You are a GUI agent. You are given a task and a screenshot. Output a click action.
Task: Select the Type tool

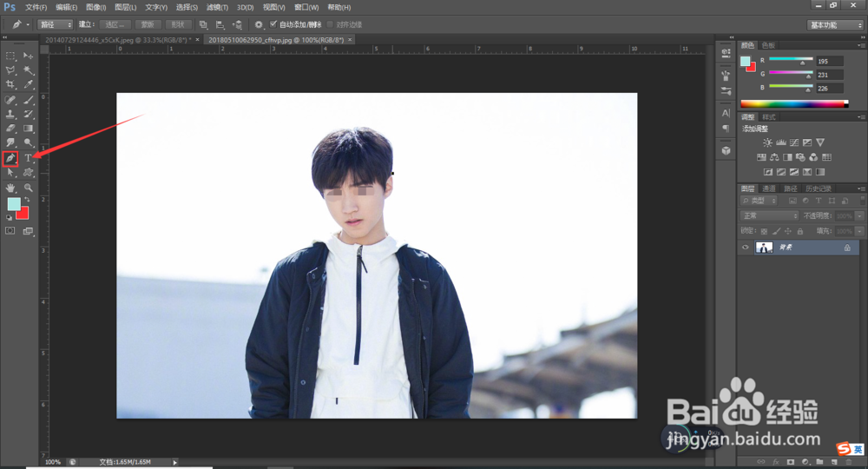point(29,158)
